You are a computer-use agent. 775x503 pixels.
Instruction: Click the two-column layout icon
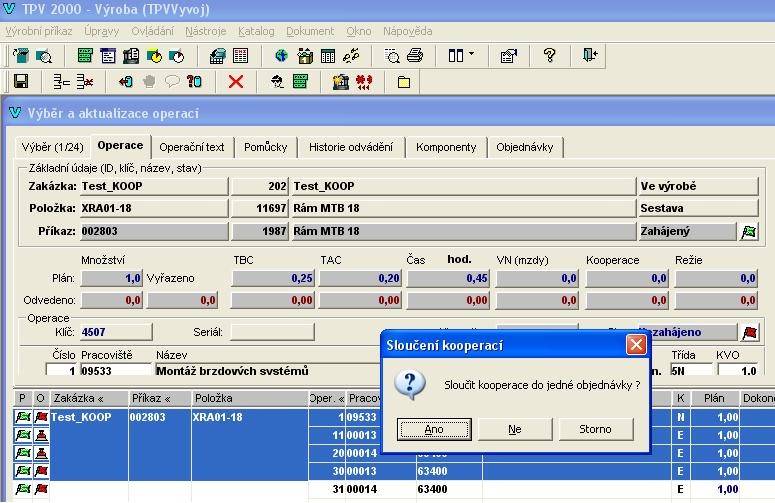[x=456, y=55]
